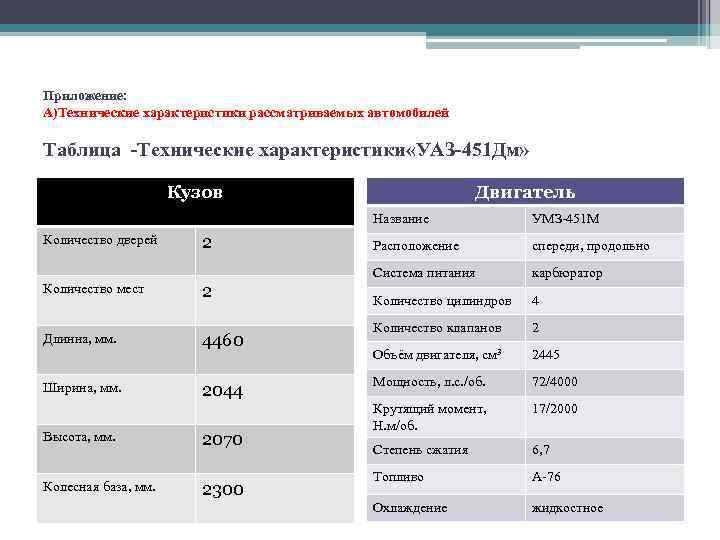The image size is (720, 540).
Task: Select the 'Высота, мм.' label
Action: (79, 437)
